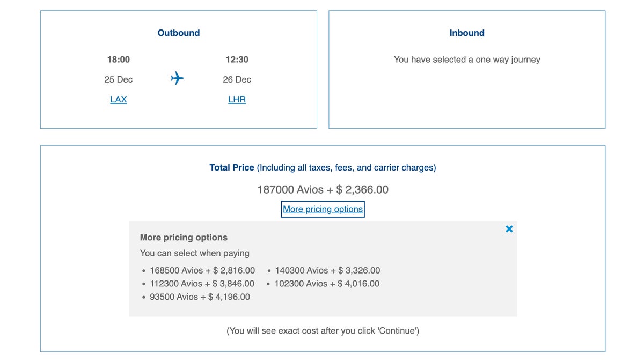Dismiss the pricing panel with the X icon

(x=509, y=228)
